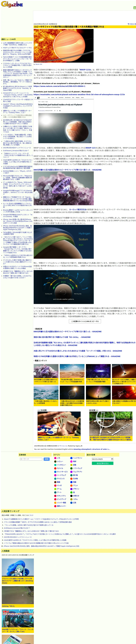The height and width of the screenshot is (644, 136).
Task: Open the crutches previous-article thumbnail
Action: 111,424
